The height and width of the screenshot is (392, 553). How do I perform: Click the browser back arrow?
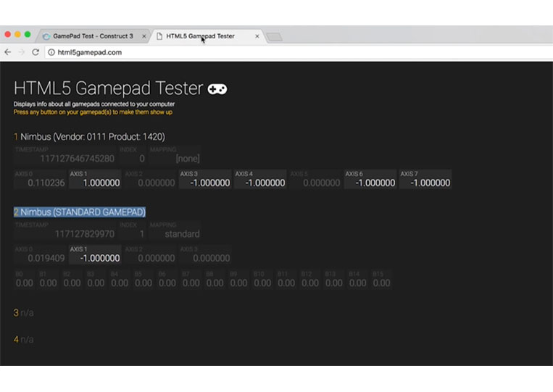point(8,52)
